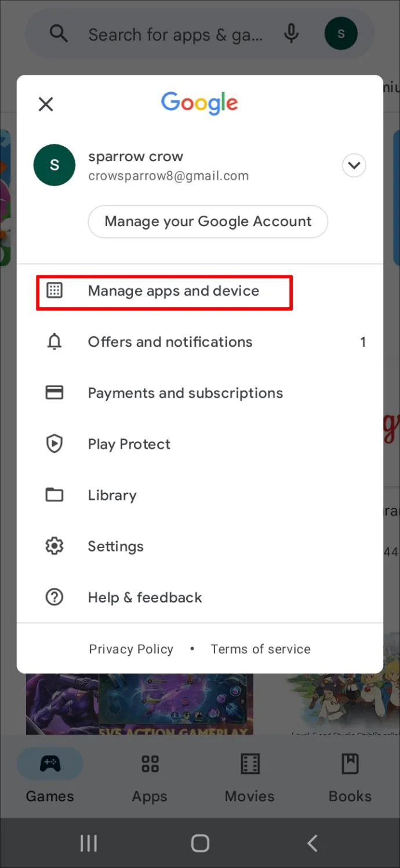Viewport: 400px width, 868px height.
Task: Tap the Android recent apps button
Action: [x=89, y=844]
